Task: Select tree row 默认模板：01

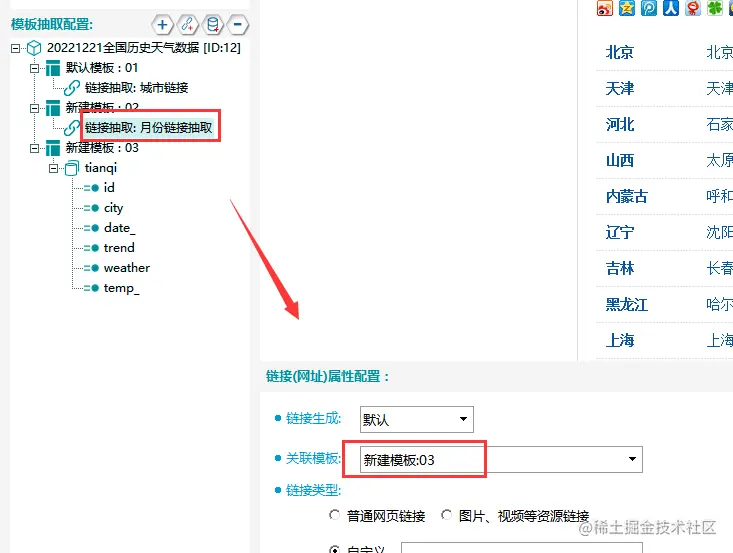Action: pos(102,68)
